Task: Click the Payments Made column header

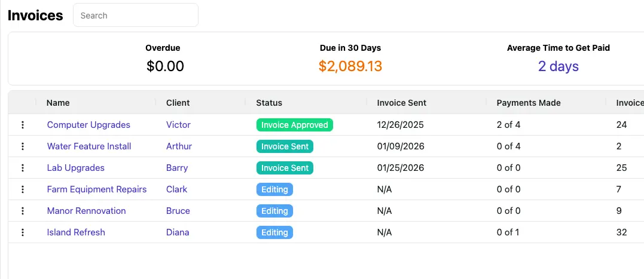Action: [x=529, y=103]
